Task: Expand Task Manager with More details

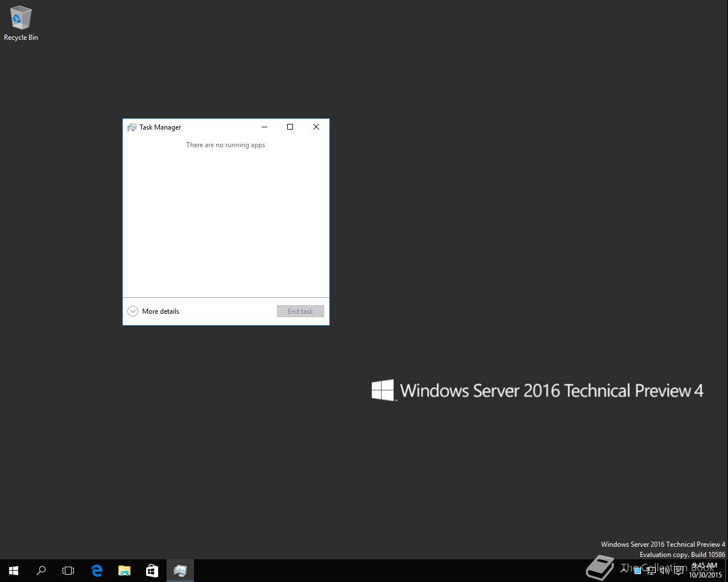Action: coord(154,311)
